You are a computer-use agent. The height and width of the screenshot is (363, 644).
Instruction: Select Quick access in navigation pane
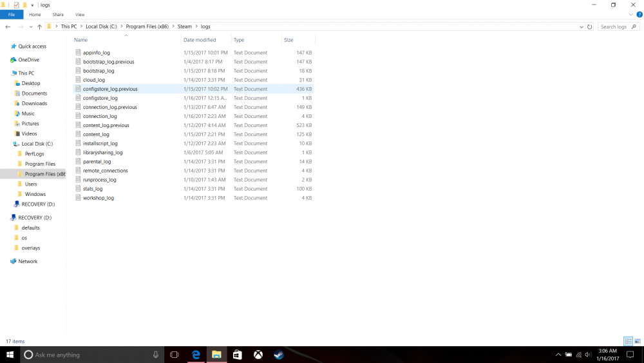[x=32, y=46]
